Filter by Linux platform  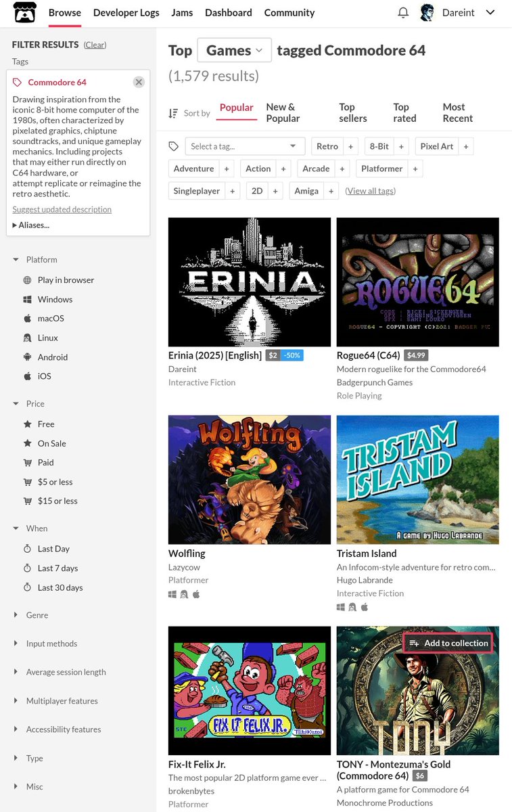coord(41,338)
